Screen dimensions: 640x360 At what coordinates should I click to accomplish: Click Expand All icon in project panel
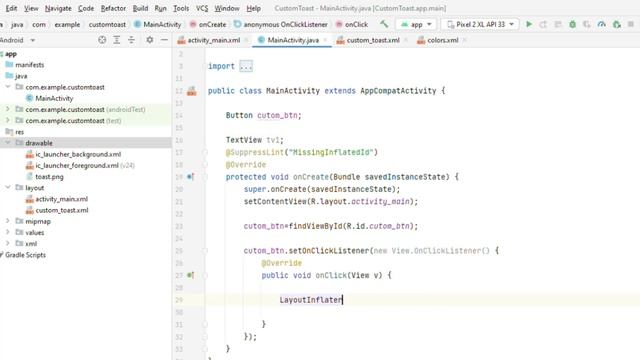coord(117,40)
